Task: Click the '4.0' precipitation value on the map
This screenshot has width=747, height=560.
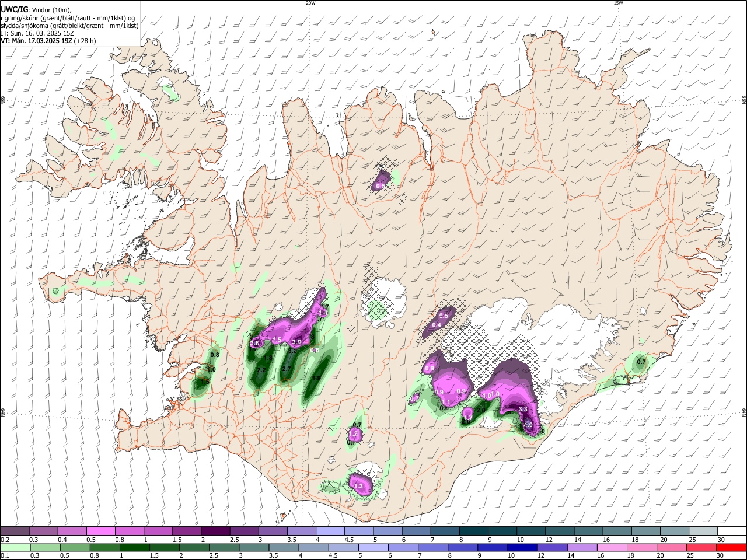Action: (528, 425)
